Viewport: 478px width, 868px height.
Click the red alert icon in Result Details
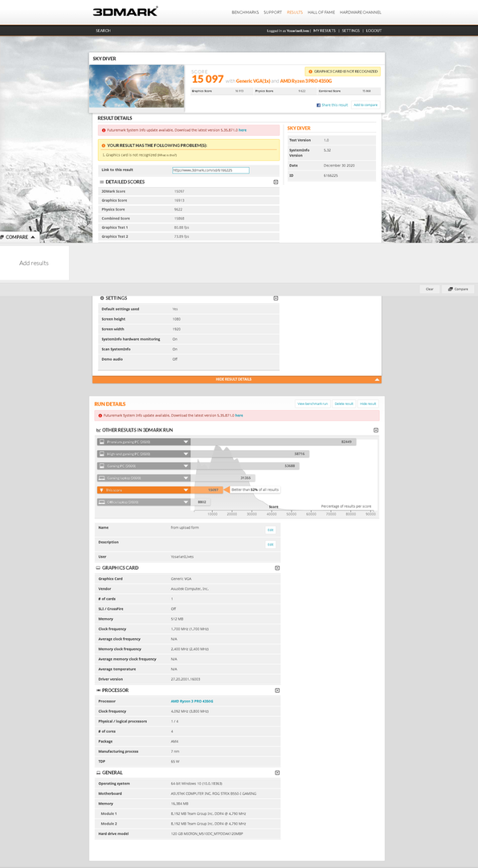[x=103, y=130]
